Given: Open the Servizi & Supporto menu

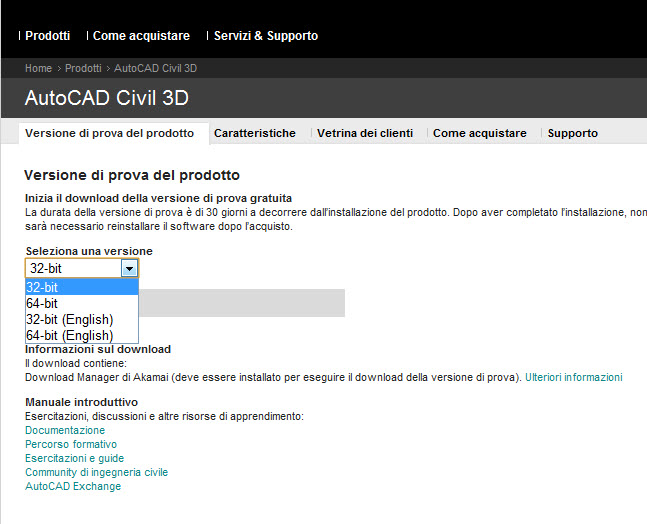Looking at the screenshot, I should click(x=266, y=36).
